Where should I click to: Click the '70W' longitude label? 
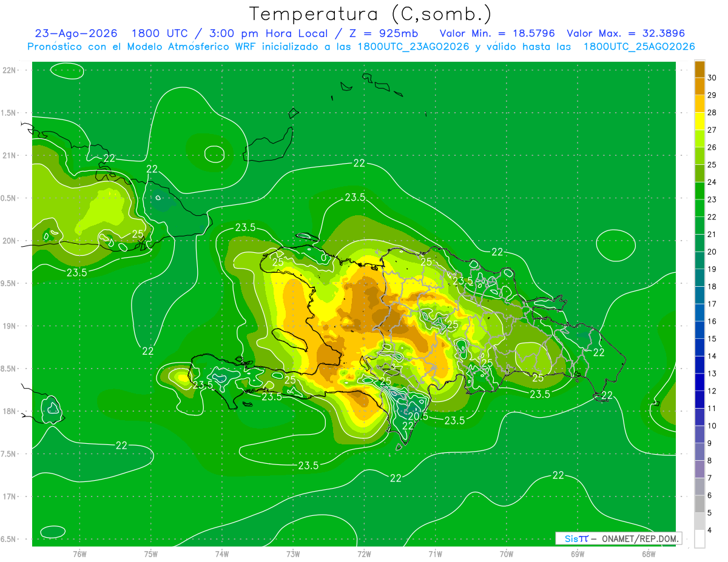(x=507, y=554)
